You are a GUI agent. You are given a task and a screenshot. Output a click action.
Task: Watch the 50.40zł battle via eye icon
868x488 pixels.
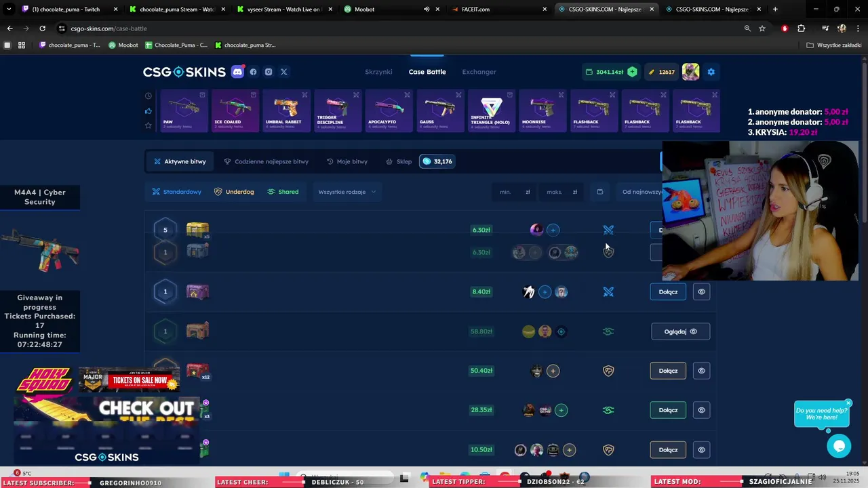(x=702, y=371)
